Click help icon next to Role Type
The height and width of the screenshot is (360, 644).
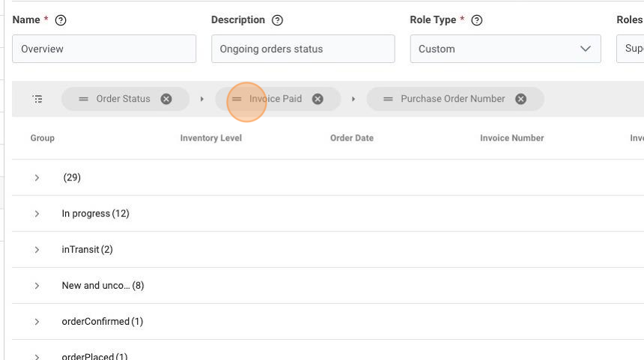click(476, 20)
